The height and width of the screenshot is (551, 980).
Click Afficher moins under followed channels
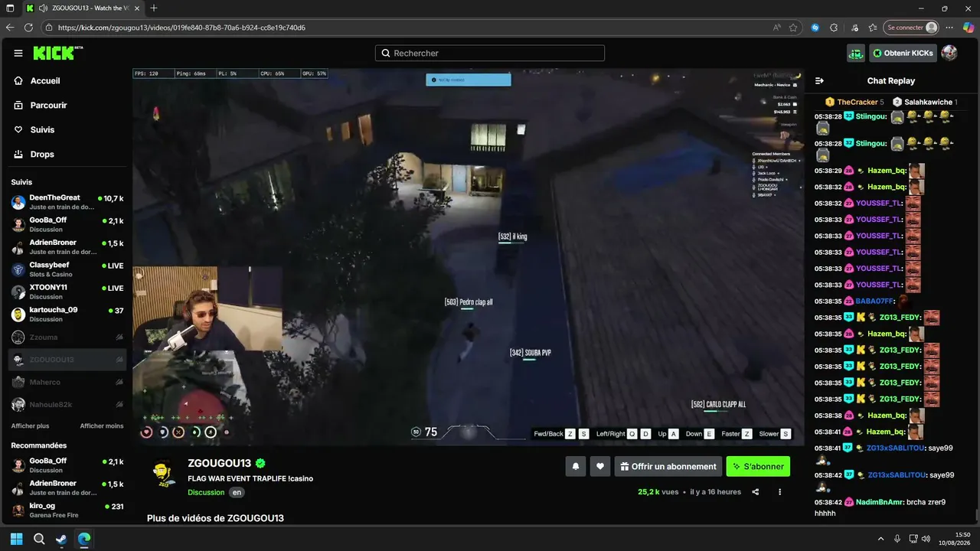102,425
